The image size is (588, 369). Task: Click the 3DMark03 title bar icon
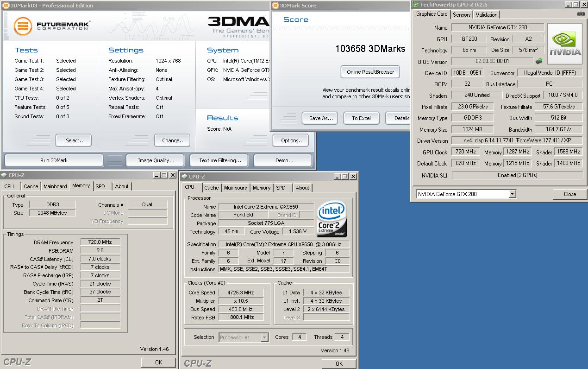click(x=5, y=6)
